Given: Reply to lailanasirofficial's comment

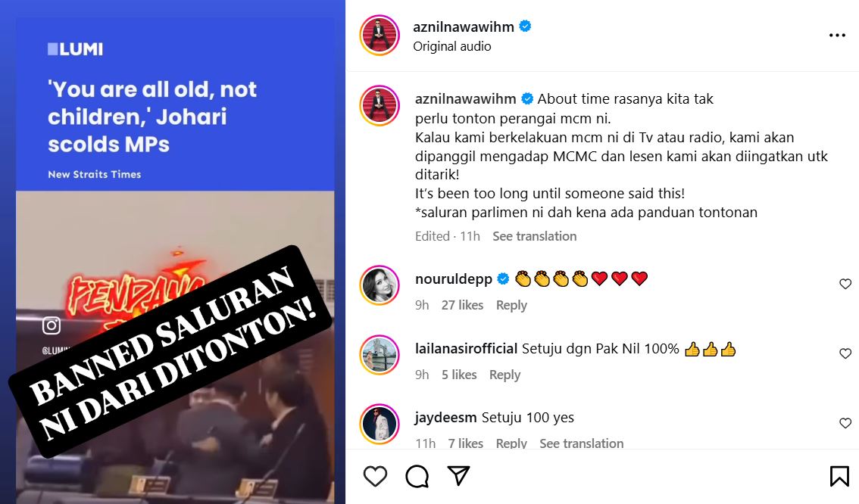Looking at the screenshot, I should point(504,375).
